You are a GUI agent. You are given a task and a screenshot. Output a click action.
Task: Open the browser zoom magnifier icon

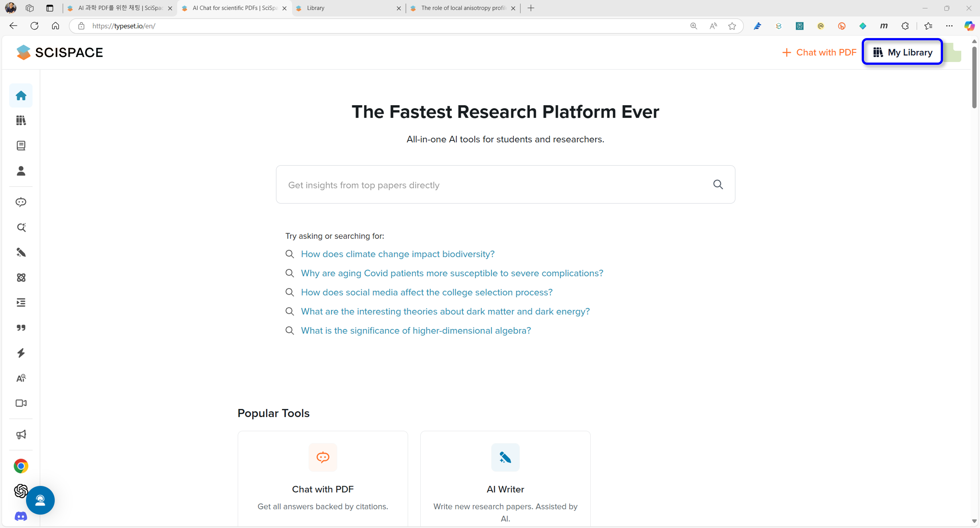point(694,26)
